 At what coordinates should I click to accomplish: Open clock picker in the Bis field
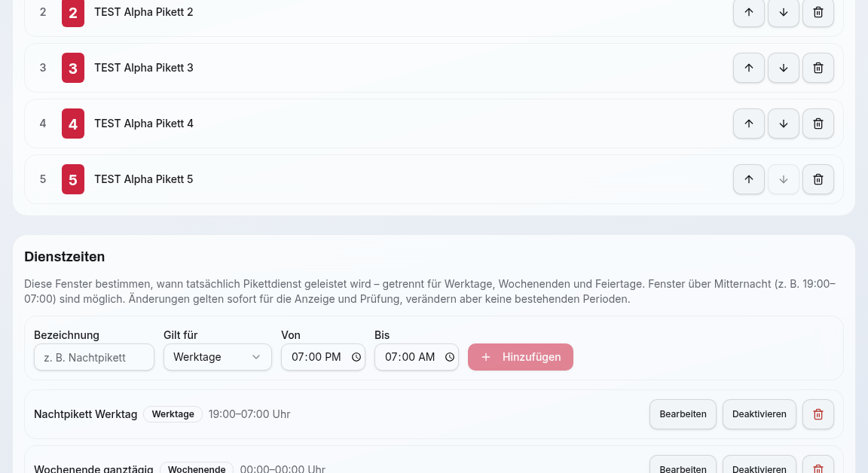450,357
